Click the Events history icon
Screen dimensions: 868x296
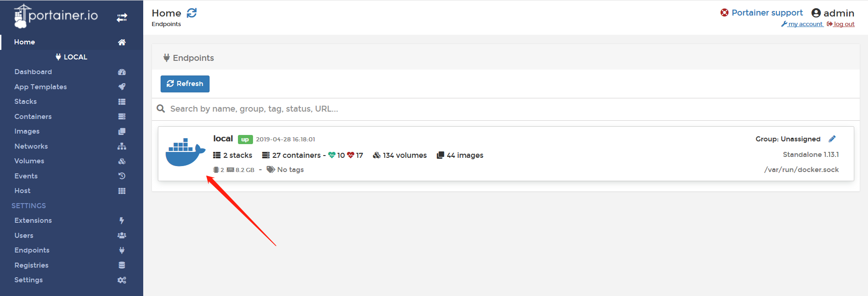tap(122, 176)
